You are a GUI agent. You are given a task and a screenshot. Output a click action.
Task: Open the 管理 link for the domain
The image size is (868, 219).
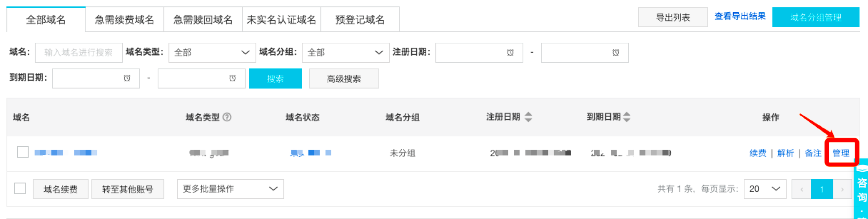point(841,153)
